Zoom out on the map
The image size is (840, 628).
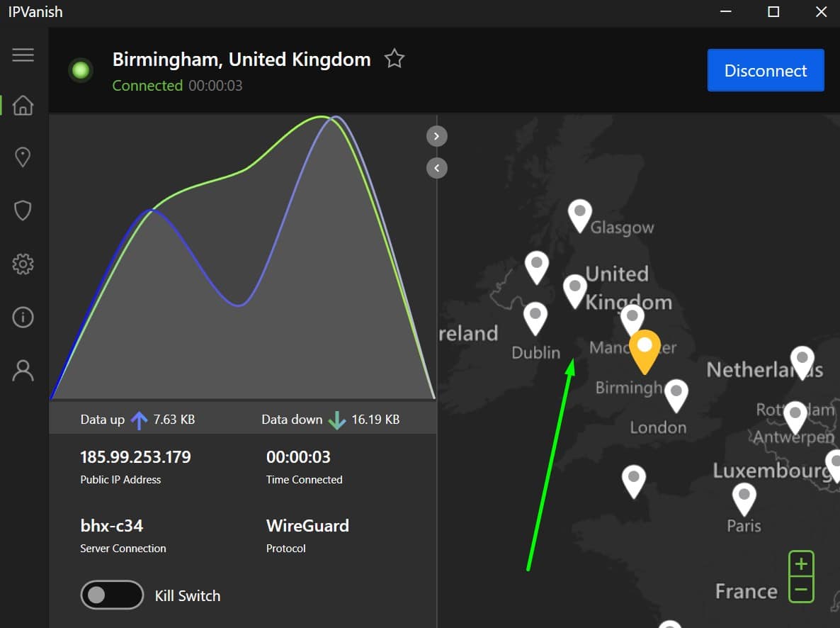pyautogui.click(x=802, y=590)
